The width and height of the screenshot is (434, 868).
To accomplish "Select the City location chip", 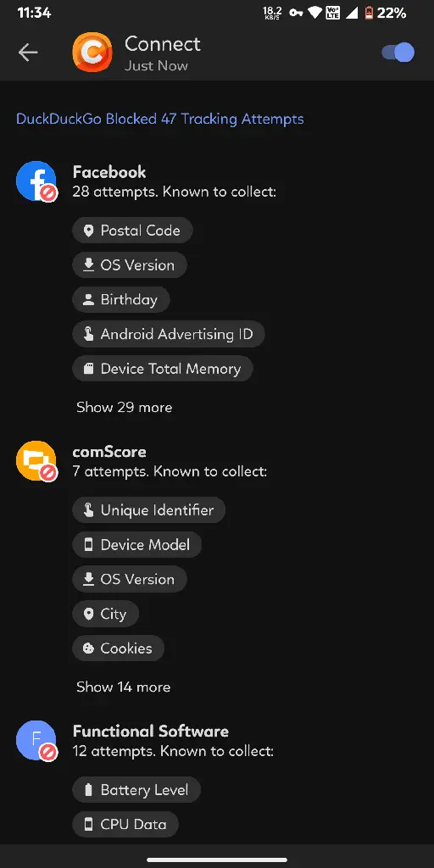I will [x=105, y=614].
